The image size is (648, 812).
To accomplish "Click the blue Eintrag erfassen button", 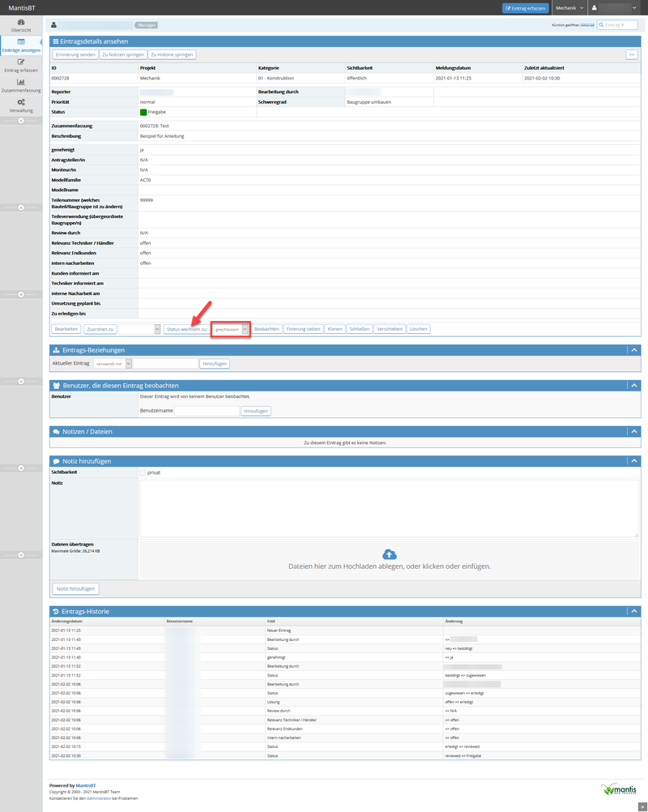I will 525,8.
